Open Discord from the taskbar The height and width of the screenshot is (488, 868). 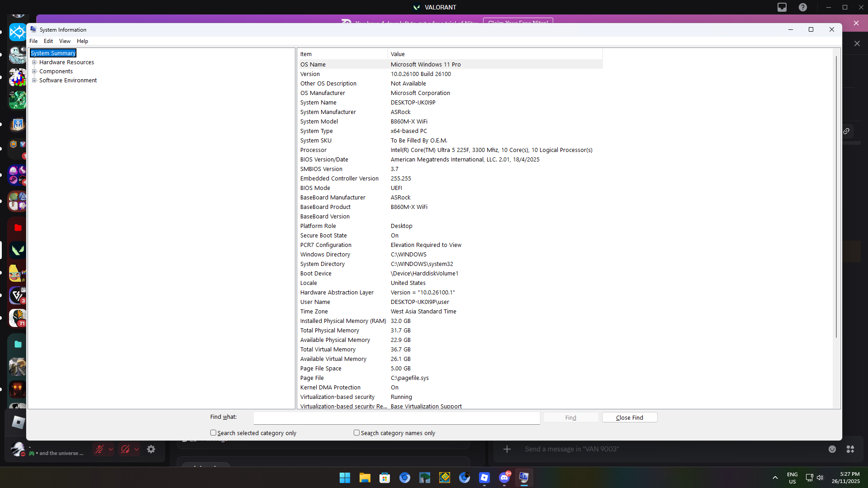(x=504, y=478)
